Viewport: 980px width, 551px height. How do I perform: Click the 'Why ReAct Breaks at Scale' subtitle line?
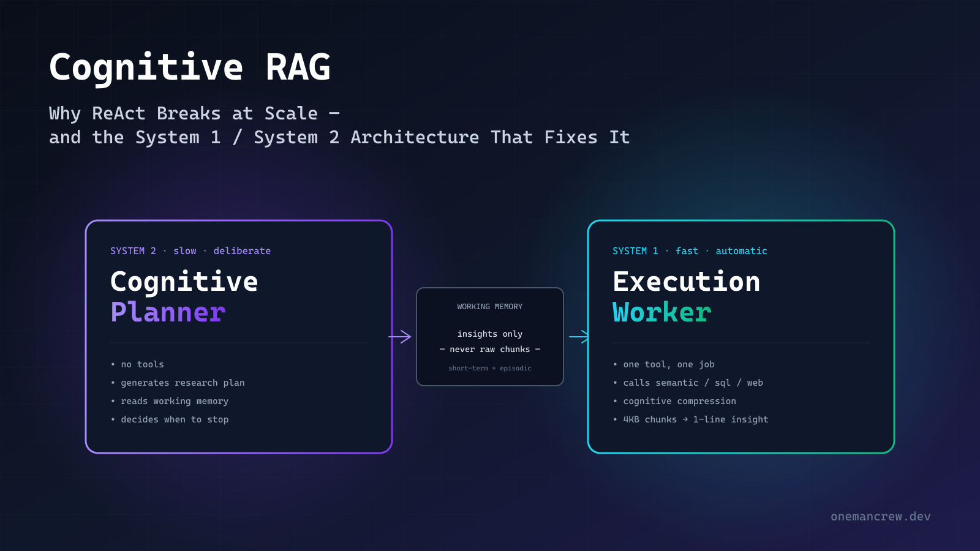[x=194, y=114]
